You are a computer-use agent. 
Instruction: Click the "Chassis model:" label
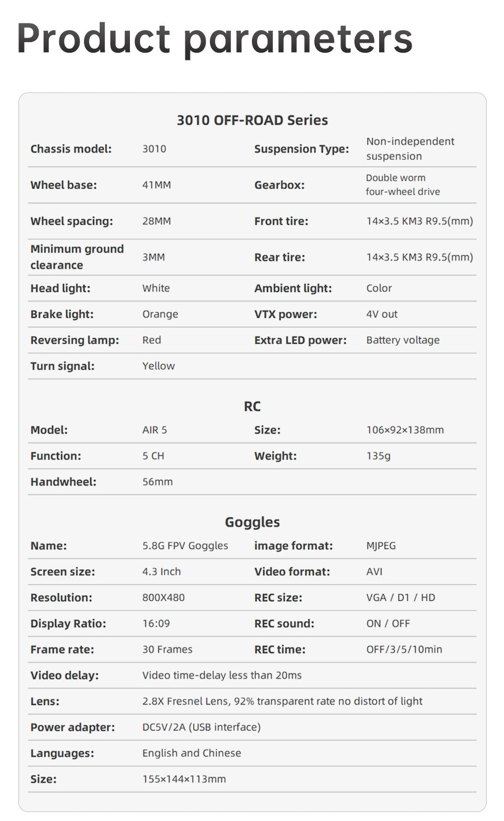click(71, 149)
